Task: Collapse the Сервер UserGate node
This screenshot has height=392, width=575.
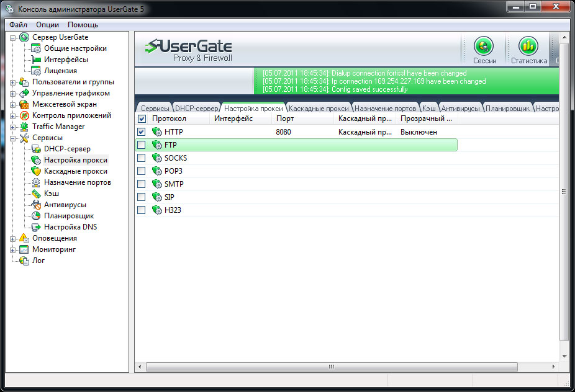Action: tap(13, 38)
